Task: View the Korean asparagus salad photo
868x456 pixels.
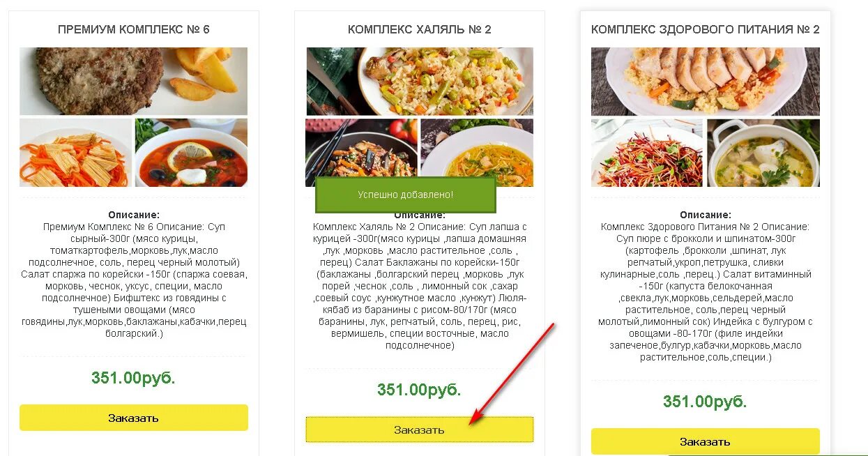Action: pyautogui.click(x=75, y=153)
